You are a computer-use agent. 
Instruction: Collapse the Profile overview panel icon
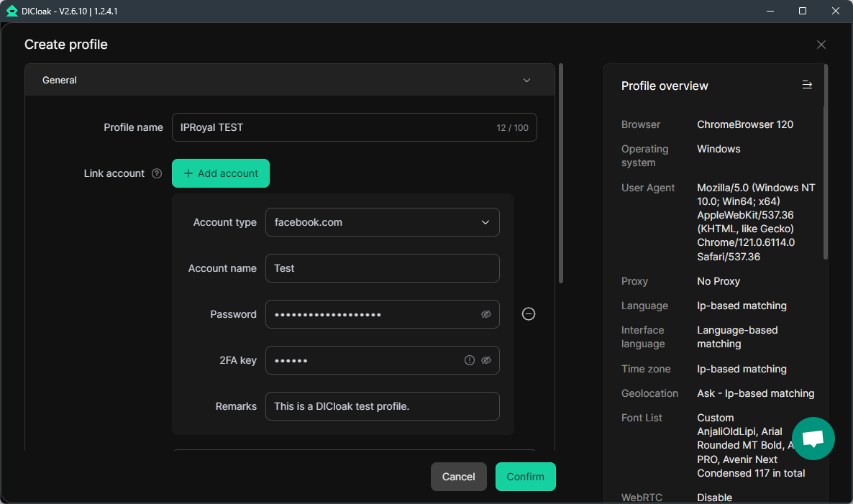tap(807, 85)
